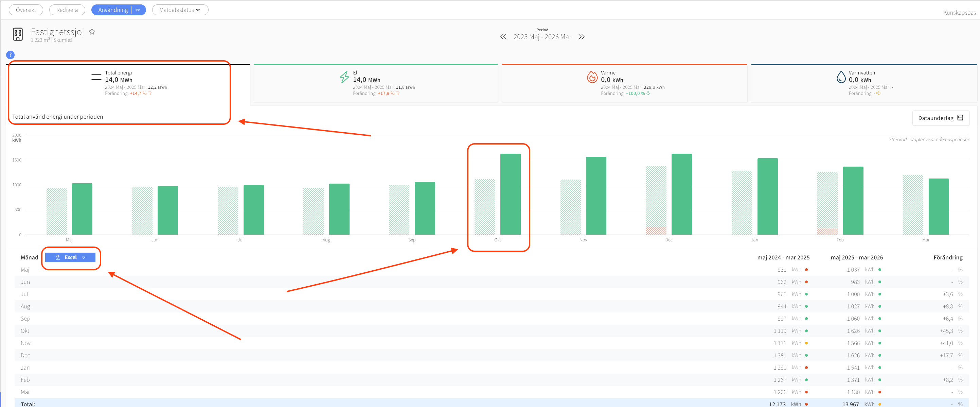This screenshot has width=980, height=407.
Task: Open the Kunskapsbas link
Action: [x=959, y=13]
